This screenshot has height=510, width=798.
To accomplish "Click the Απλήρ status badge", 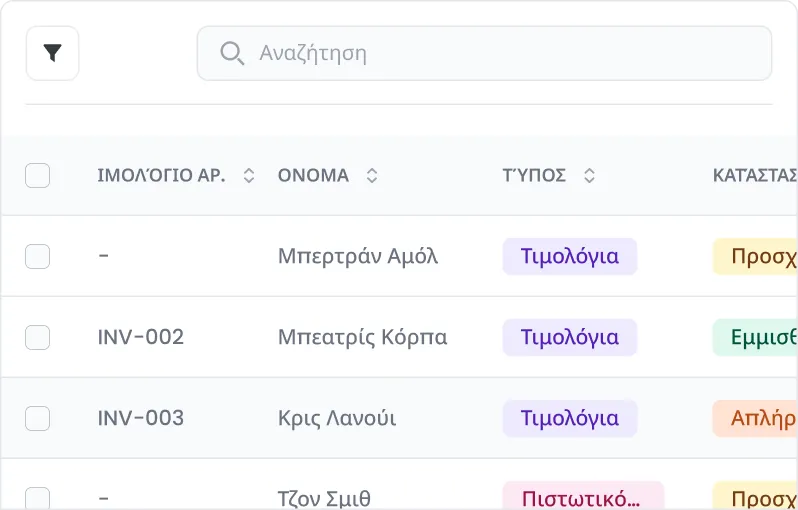I will point(755,418).
